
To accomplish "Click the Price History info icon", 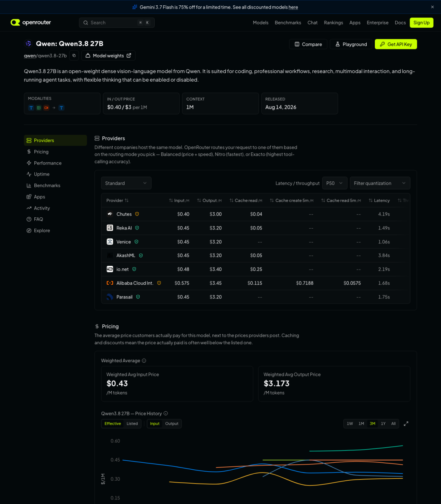I will (166, 413).
